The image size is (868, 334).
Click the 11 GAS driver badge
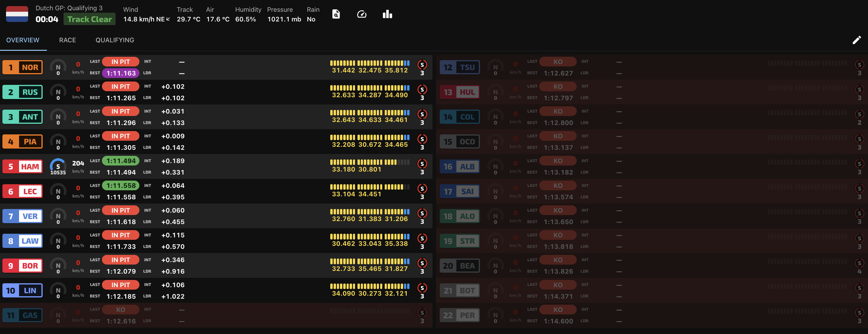[x=23, y=316]
